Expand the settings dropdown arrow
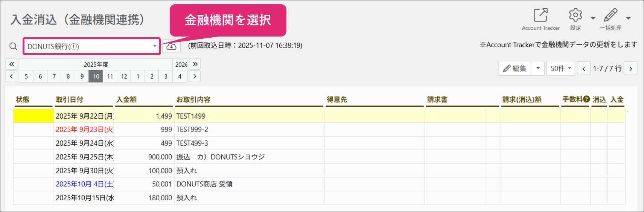This screenshot has height=212, width=644. click(593, 18)
